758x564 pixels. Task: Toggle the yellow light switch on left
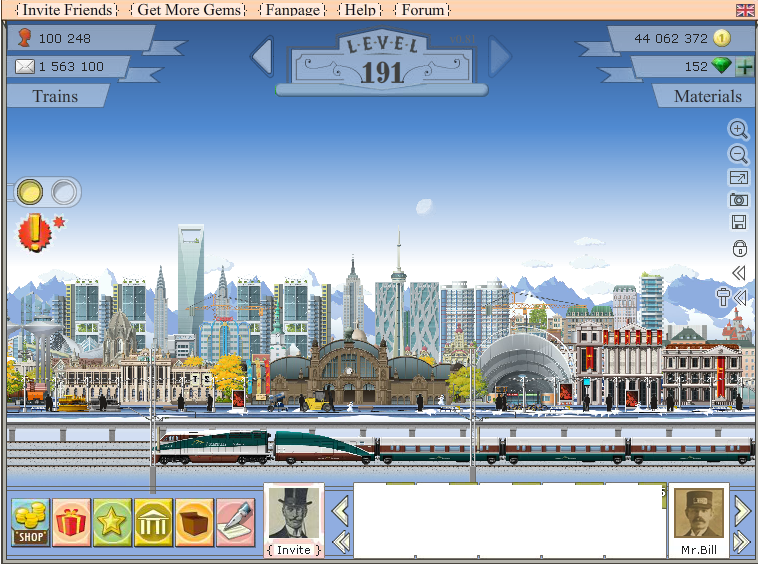tap(31, 192)
